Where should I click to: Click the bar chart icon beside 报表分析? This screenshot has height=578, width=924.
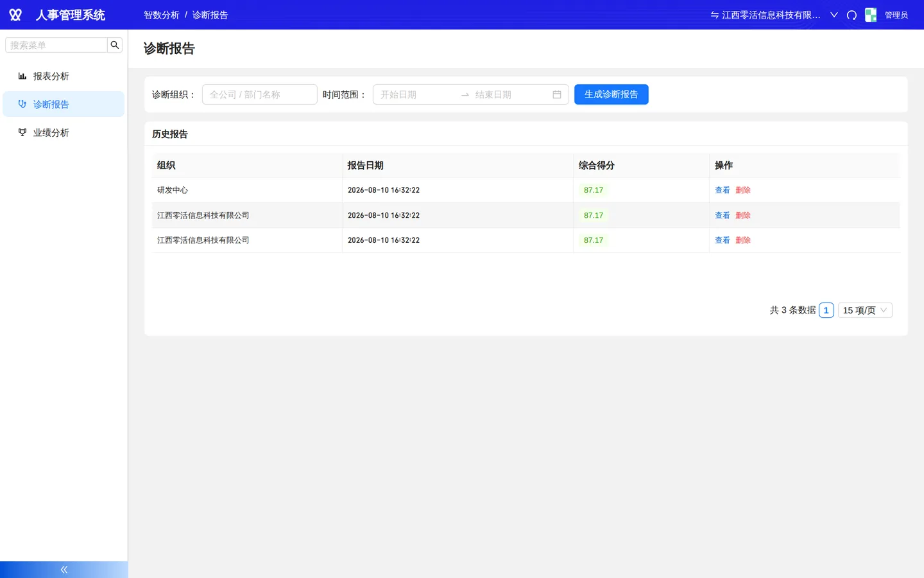pyautogui.click(x=22, y=76)
